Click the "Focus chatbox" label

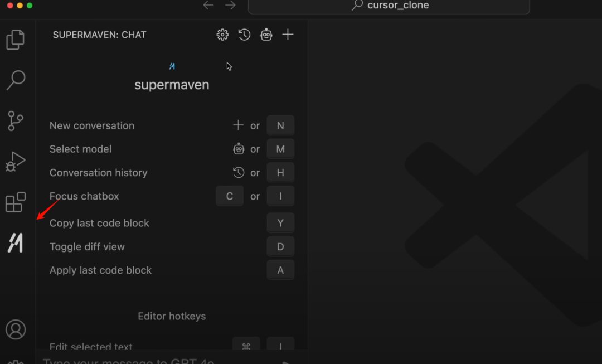84,196
